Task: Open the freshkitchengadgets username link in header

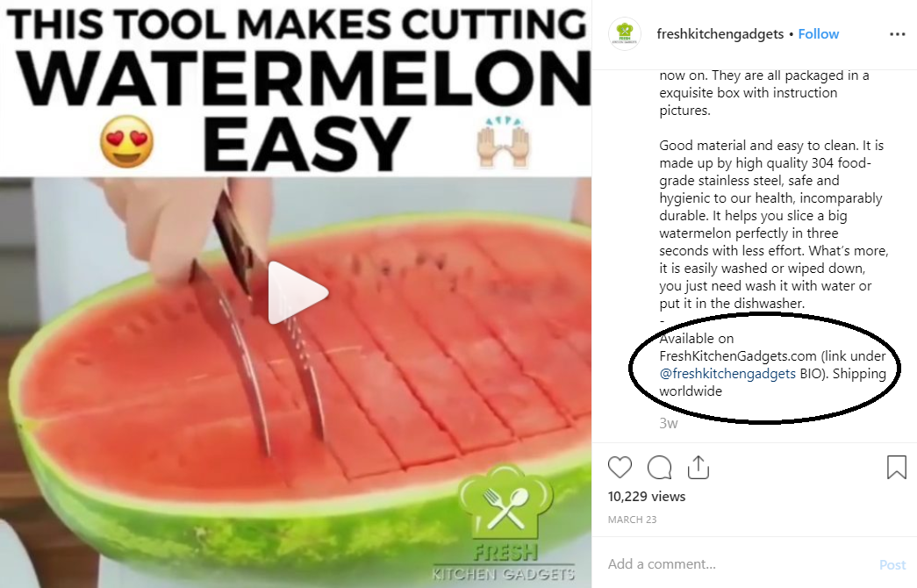Action: (x=720, y=34)
